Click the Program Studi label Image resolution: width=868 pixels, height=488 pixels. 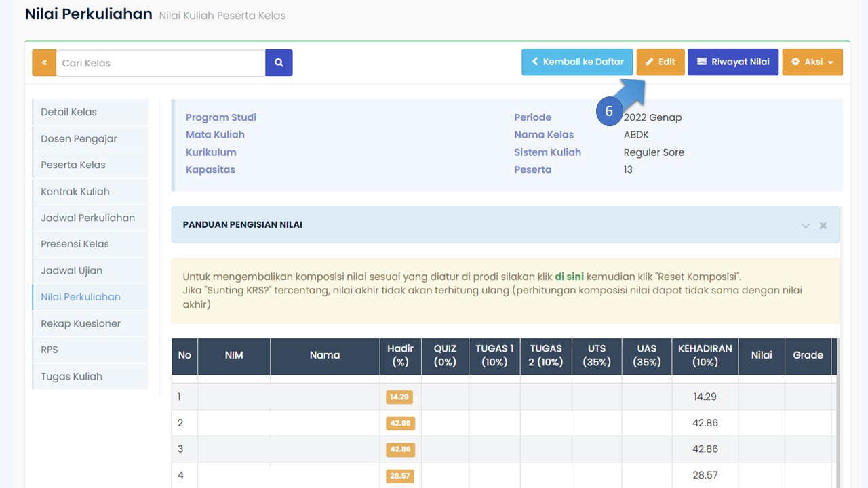[221, 117]
